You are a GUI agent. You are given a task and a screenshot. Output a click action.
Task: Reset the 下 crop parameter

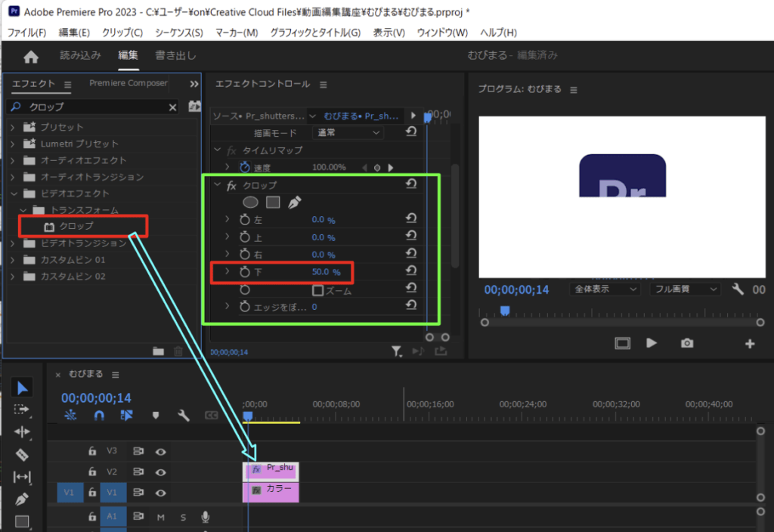pyautogui.click(x=411, y=271)
